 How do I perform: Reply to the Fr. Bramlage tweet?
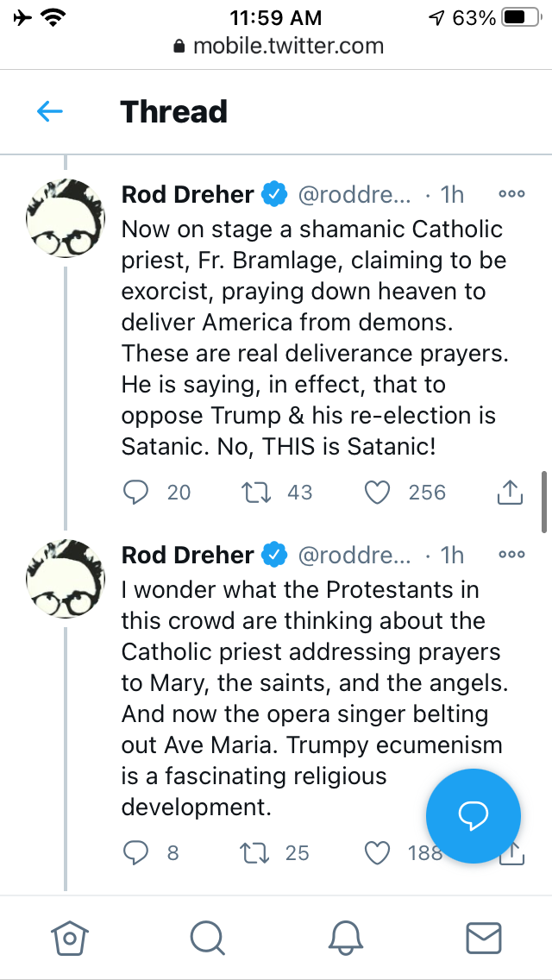[136, 492]
